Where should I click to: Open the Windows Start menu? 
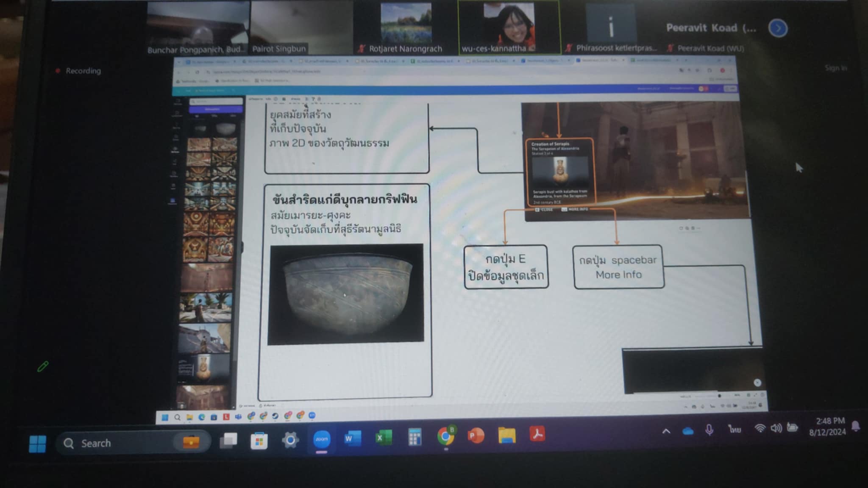point(37,444)
